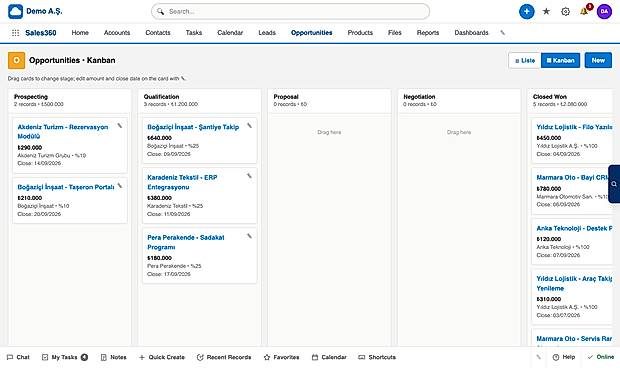The height and width of the screenshot is (368, 620).
Task: Customize utility bar pencil icon
Action: 538,357
